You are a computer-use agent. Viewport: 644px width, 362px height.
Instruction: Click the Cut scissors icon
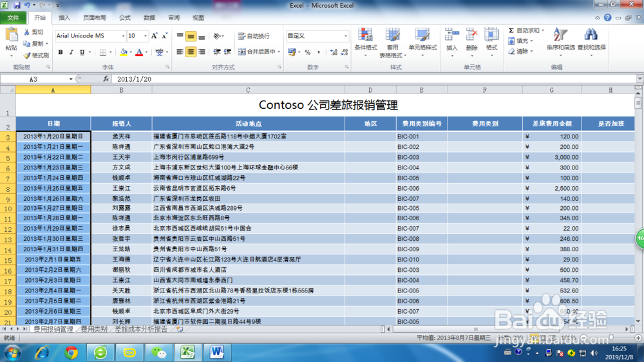[27, 32]
